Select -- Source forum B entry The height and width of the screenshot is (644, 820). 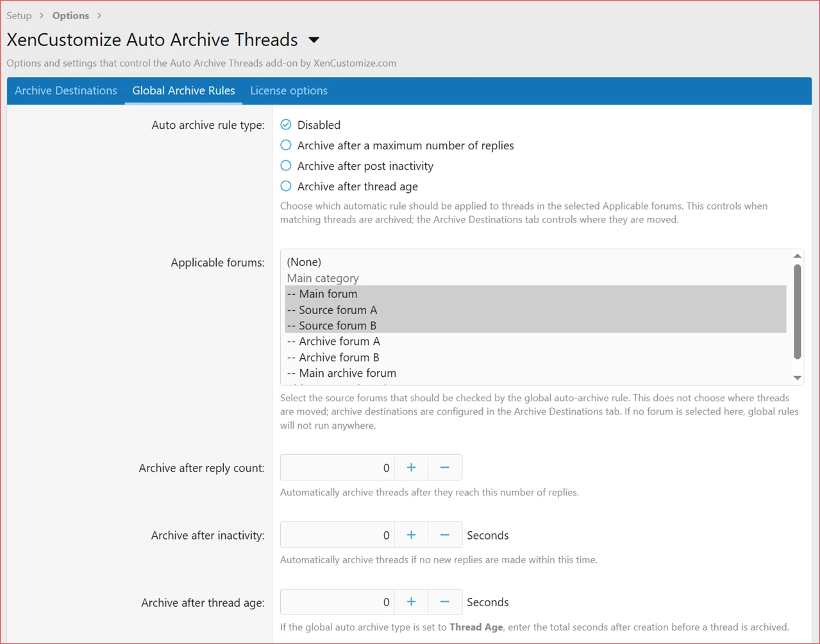(535, 325)
